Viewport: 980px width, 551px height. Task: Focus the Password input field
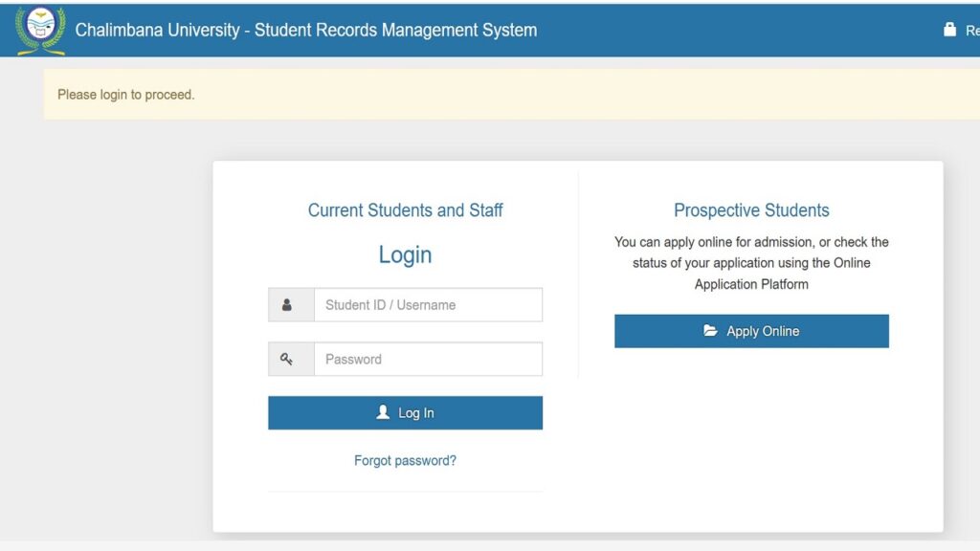428,360
